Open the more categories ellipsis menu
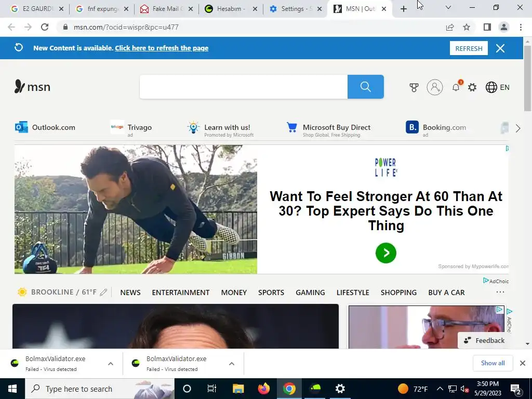 [x=500, y=292]
